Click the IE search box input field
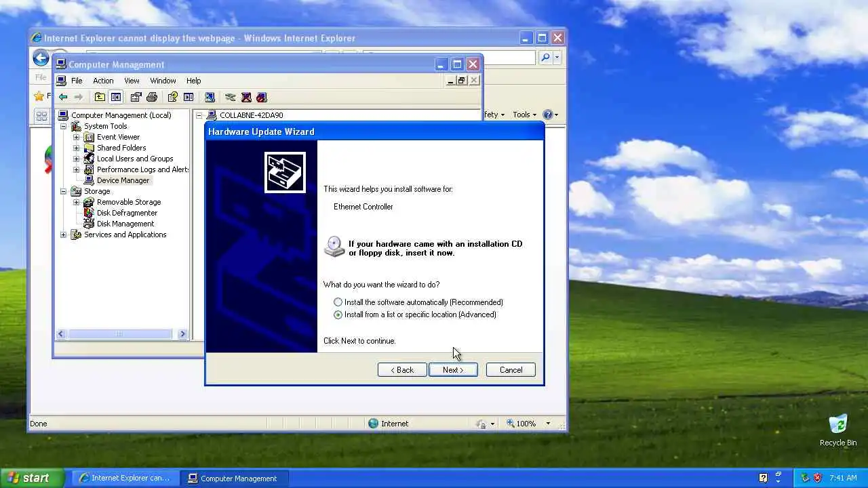Viewport: 868px width, 488px height. tap(510, 58)
